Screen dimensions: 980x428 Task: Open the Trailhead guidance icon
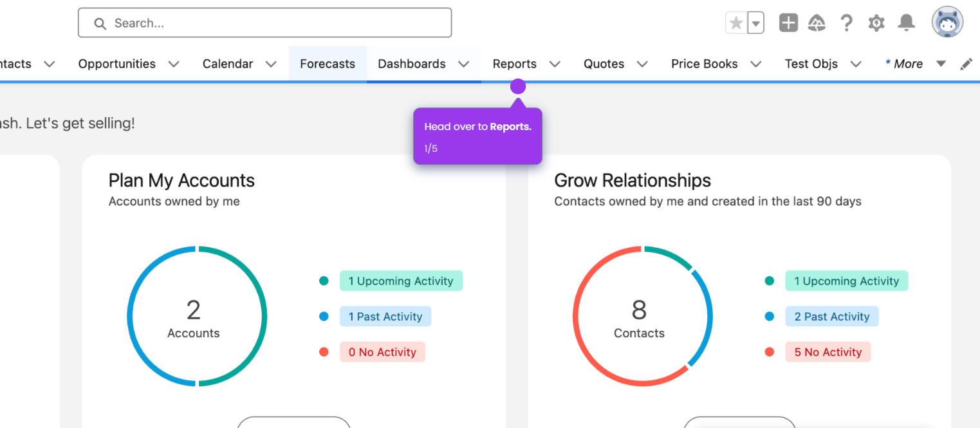tap(817, 23)
